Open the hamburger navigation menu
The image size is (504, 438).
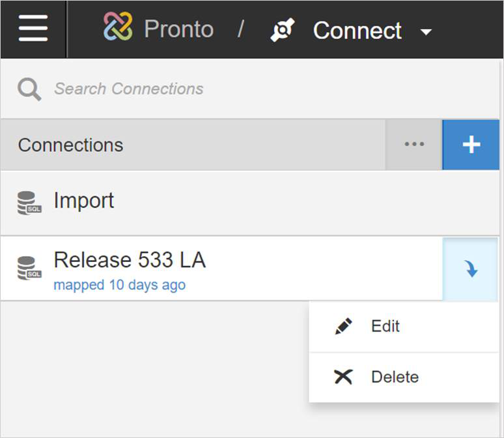tap(33, 29)
